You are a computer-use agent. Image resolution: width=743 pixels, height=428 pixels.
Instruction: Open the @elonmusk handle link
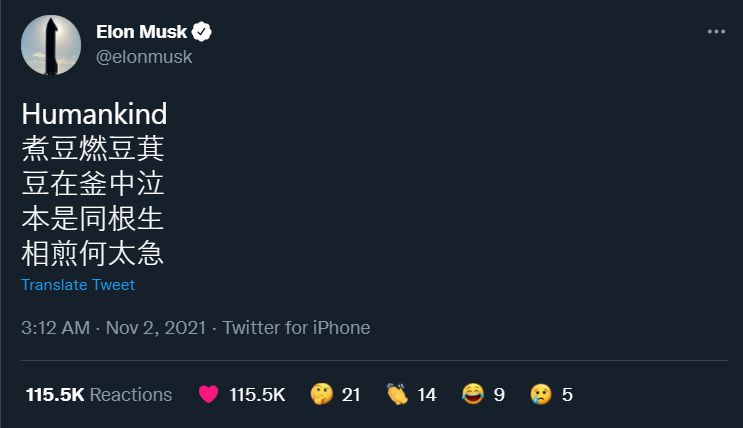point(143,57)
